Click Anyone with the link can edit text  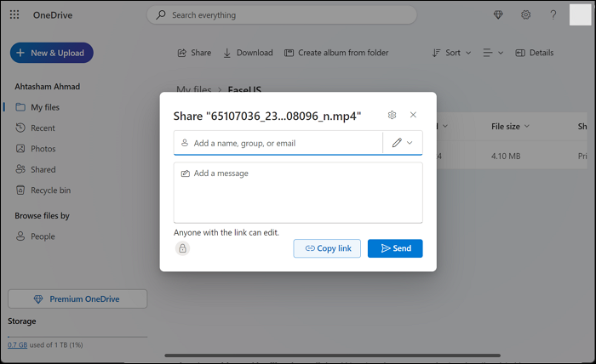(x=226, y=233)
